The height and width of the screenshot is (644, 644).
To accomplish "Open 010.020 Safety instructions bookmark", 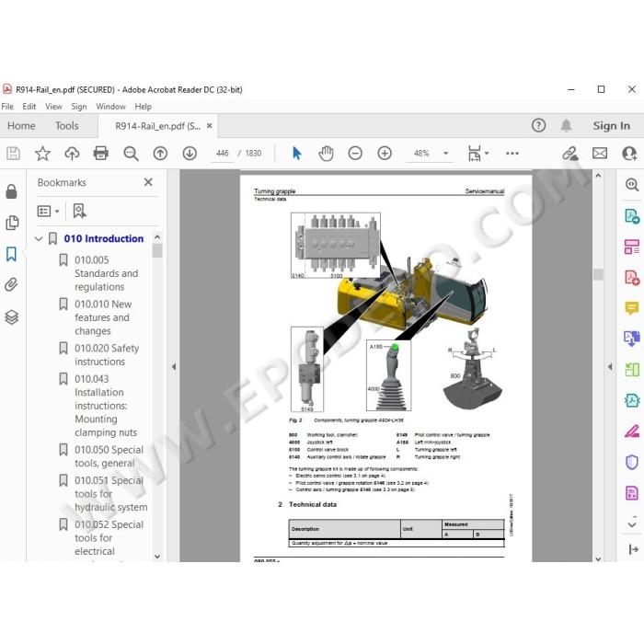I will [x=107, y=354].
